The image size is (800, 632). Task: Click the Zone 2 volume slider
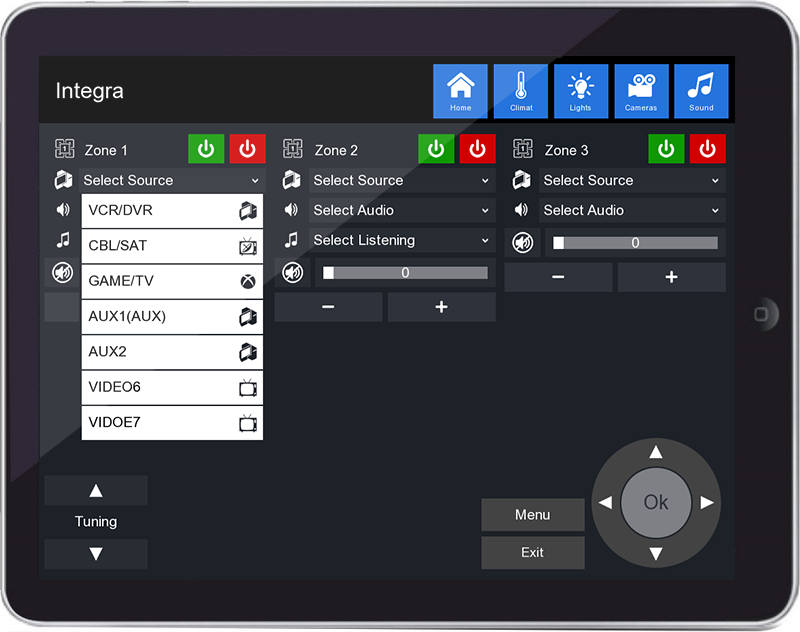(405, 273)
